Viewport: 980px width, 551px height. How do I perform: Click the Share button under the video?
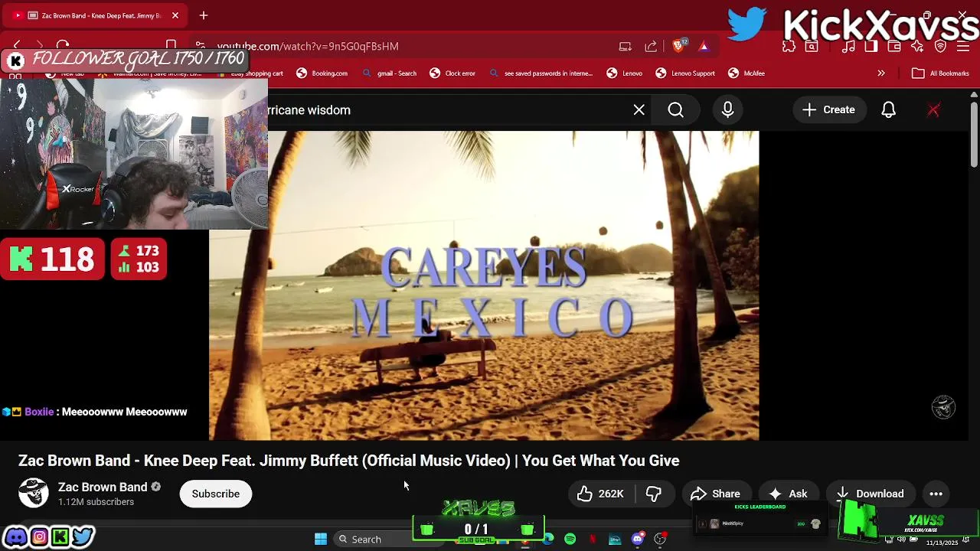pos(715,494)
